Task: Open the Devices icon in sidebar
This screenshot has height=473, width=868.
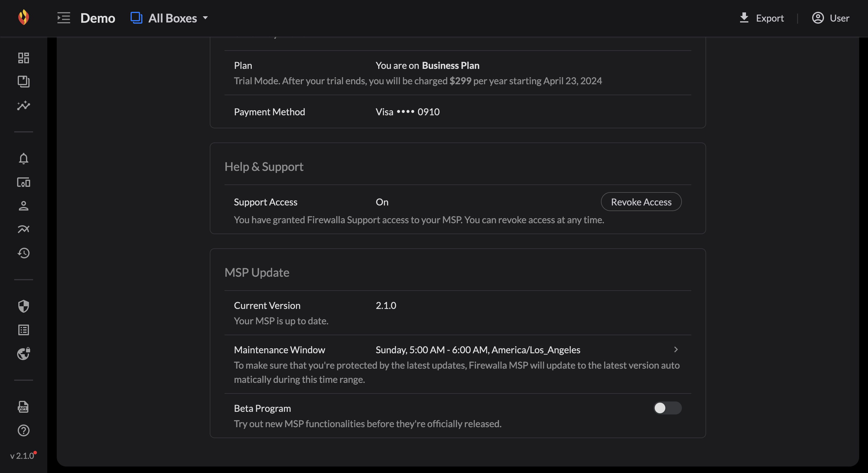Action: (24, 182)
